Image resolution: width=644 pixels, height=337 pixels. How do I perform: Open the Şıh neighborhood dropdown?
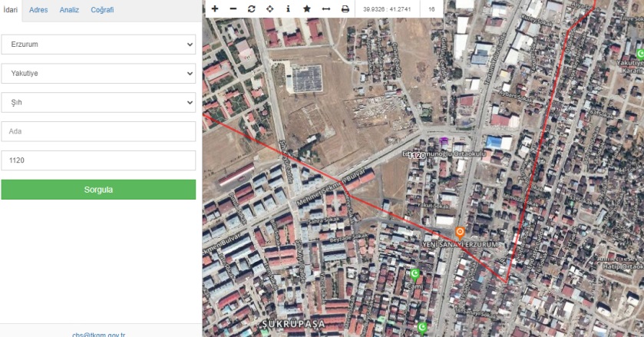tap(98, 102)
